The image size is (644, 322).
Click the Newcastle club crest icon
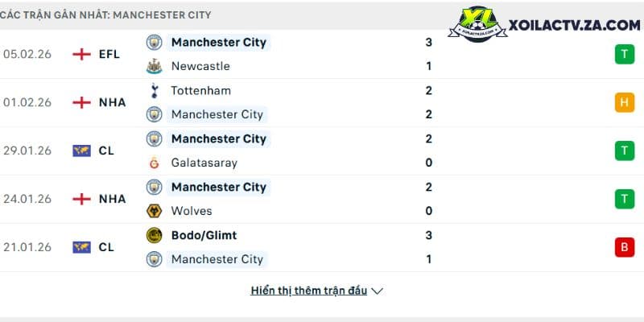154,66
